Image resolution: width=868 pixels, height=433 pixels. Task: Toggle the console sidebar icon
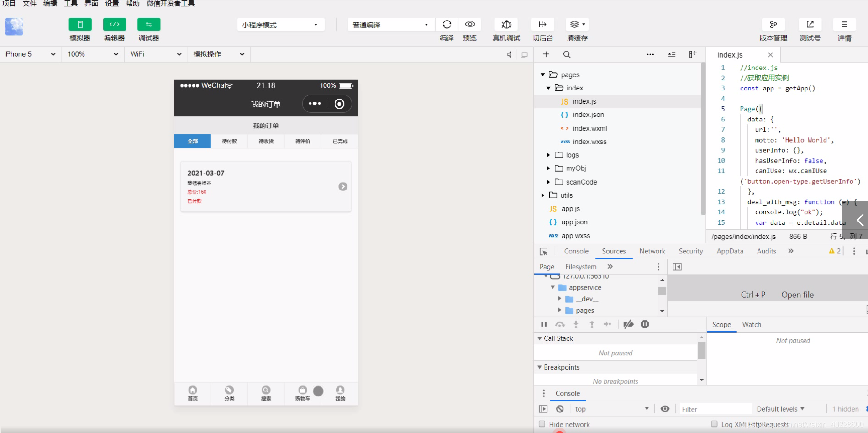(543, 409)
